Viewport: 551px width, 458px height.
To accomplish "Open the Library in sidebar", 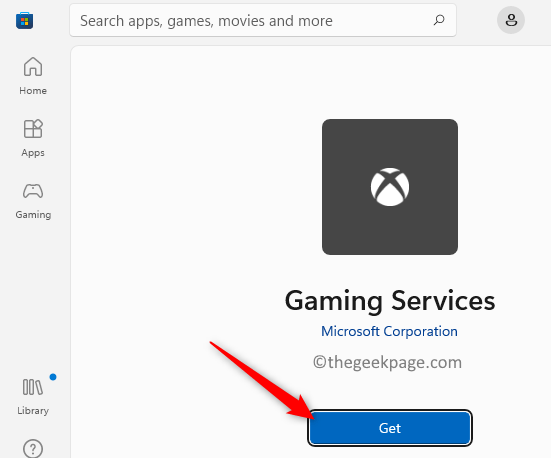I will pos(33,396).
